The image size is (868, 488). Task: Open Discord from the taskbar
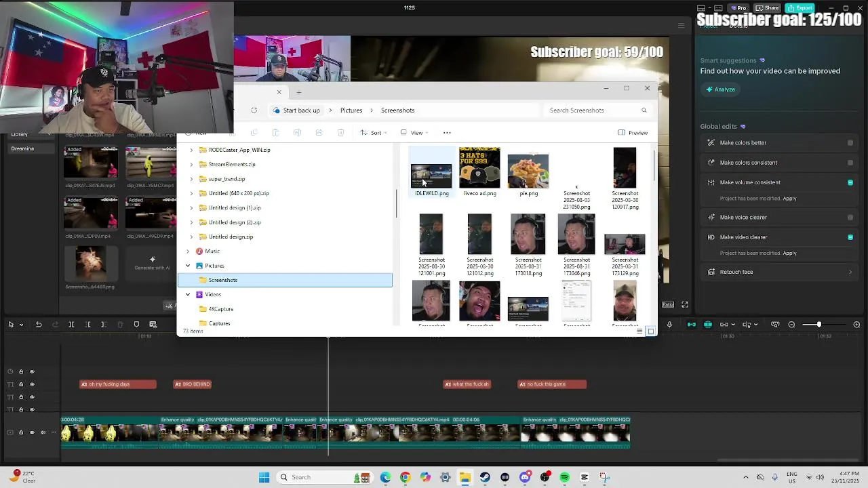click(525, 477)
